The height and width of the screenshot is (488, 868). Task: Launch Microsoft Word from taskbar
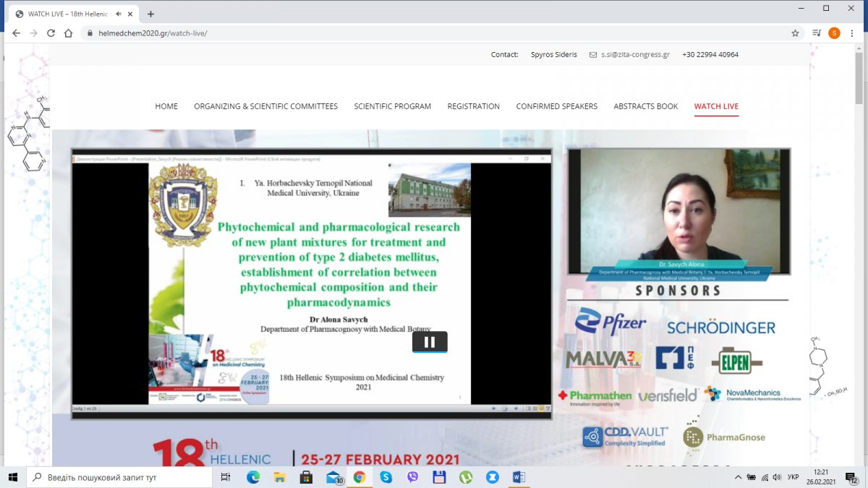coord(519,477)
